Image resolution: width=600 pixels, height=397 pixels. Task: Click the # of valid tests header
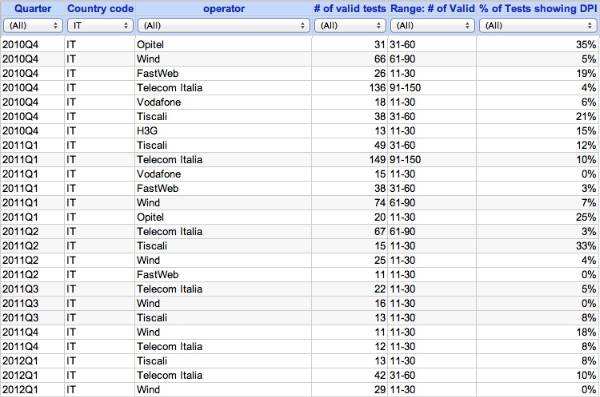coord(350,8)
